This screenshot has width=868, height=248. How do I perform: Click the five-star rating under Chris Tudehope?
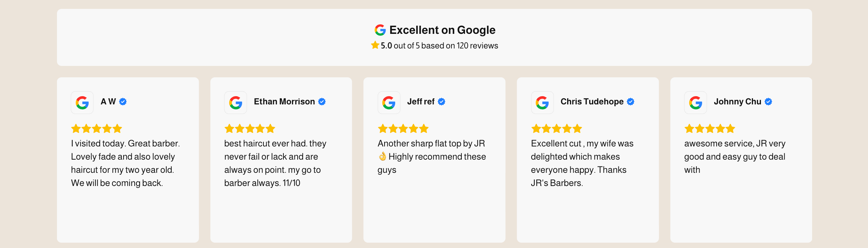(x=556, y=128)
